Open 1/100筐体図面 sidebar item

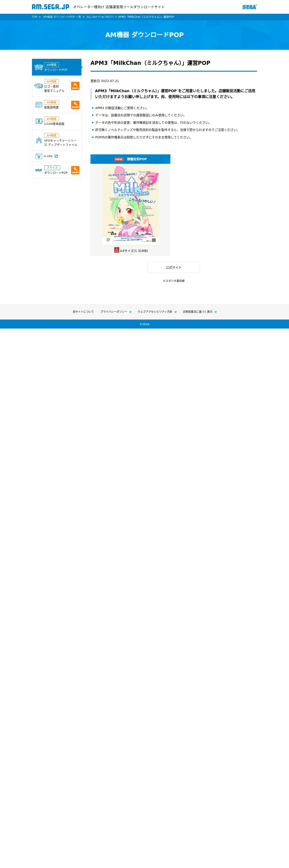(56, 121)
